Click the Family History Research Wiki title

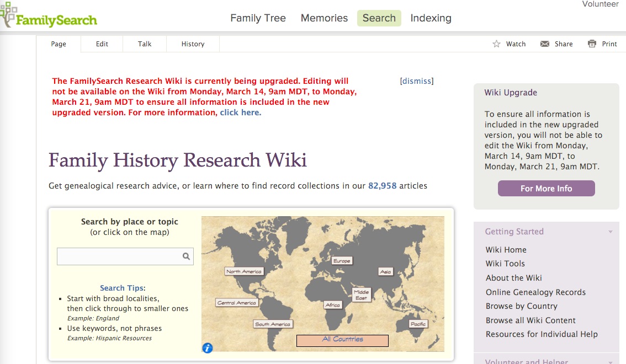point(178,160)
